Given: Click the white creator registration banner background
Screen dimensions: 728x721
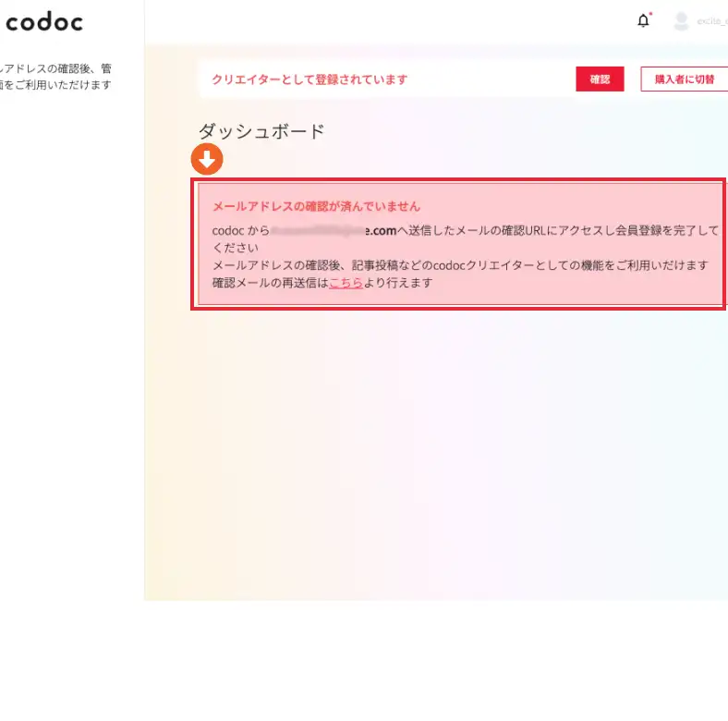Looking at the screenshot, I should 490,79.
